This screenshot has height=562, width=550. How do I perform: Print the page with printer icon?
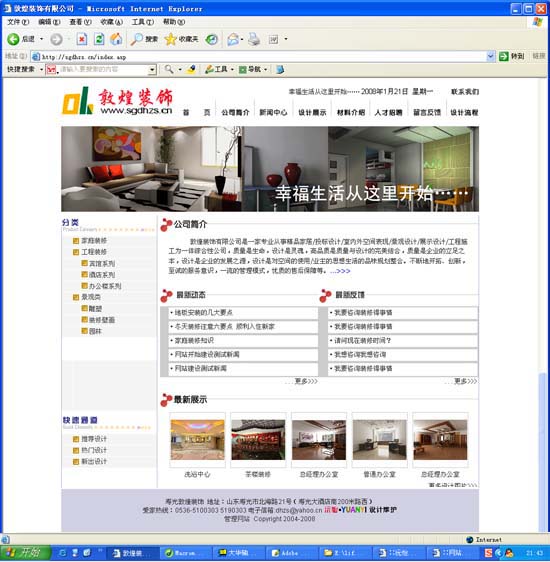(x=254, y=39)
